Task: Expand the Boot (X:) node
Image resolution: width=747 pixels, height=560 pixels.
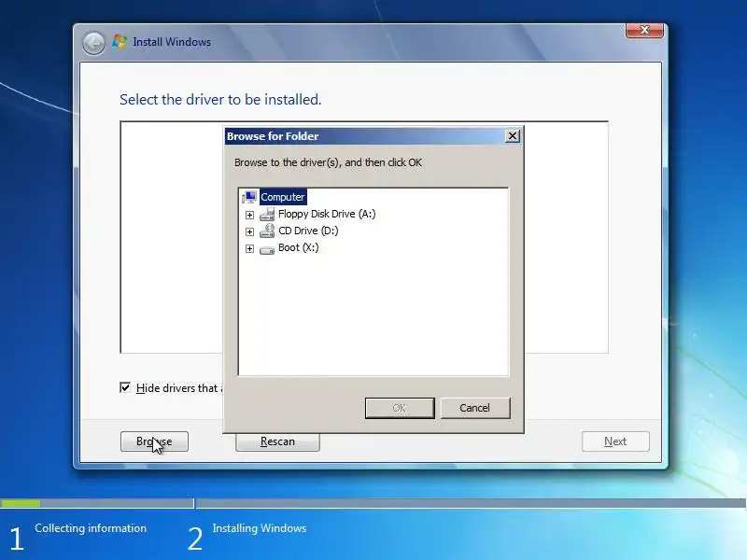Action: [x=249, y=248]
